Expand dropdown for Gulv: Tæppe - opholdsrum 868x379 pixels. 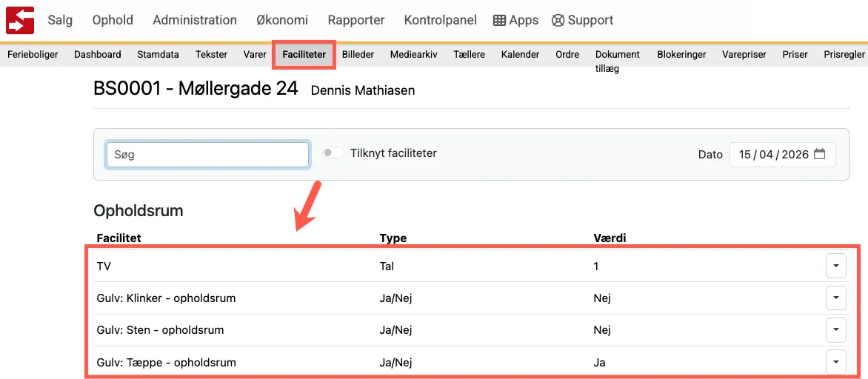(835, 362)
